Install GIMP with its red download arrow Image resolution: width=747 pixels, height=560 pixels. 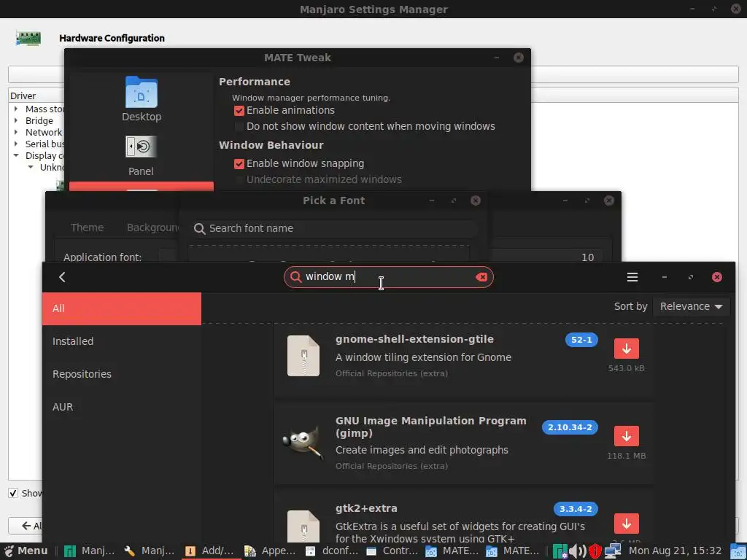pyautogui.click(x=627, y=436)
